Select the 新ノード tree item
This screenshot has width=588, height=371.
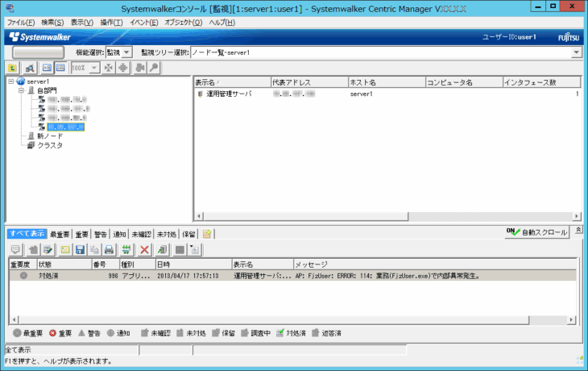click(49, 136)
